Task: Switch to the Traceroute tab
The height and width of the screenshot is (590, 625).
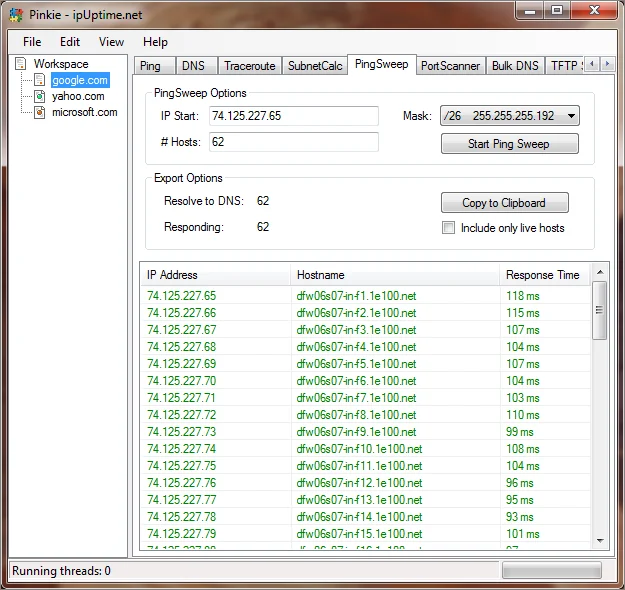Action: point(250,66)
